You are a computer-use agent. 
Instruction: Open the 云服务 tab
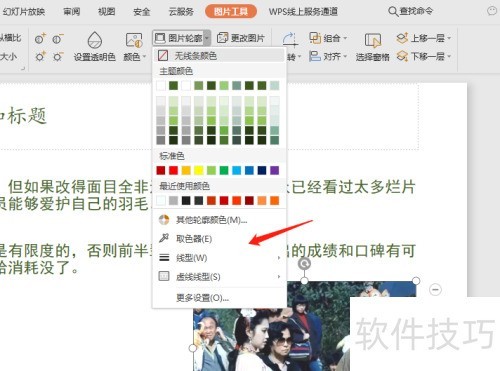coord(181,11)
